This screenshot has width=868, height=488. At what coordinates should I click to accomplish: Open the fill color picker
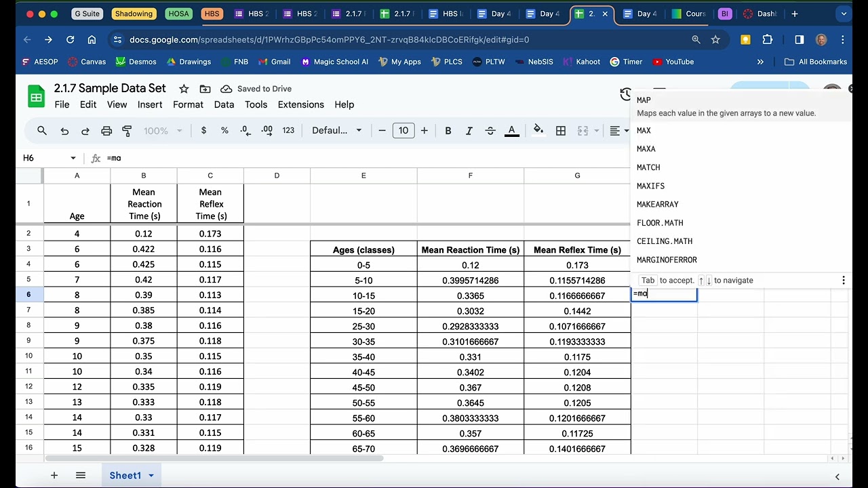538,131
